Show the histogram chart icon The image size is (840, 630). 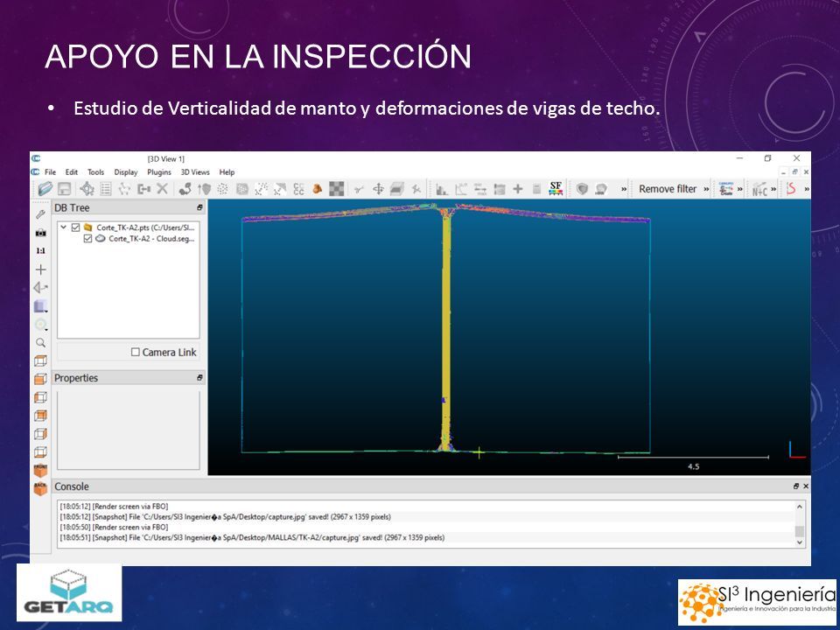442,189
